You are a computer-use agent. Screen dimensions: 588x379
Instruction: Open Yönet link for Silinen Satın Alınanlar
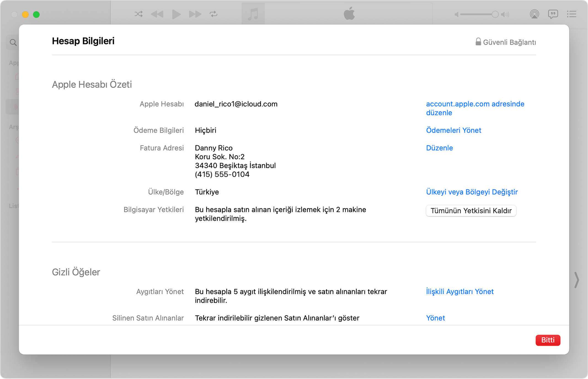(435, 318)
